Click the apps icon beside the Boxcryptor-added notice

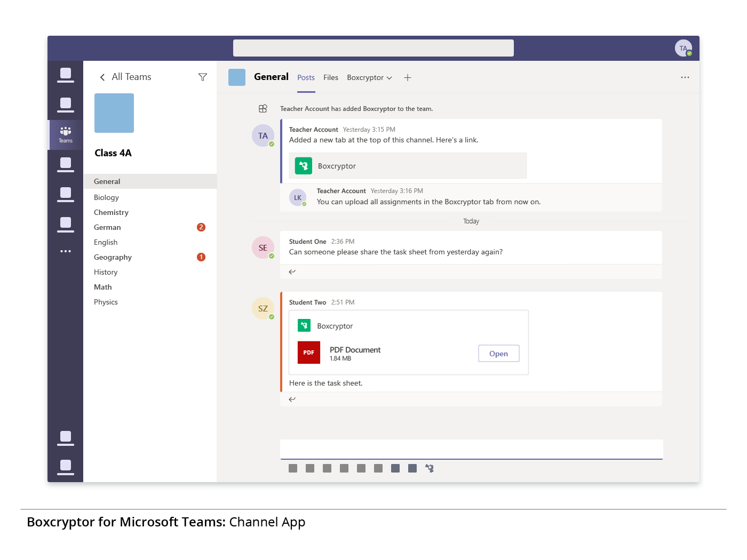pos(263,109)
